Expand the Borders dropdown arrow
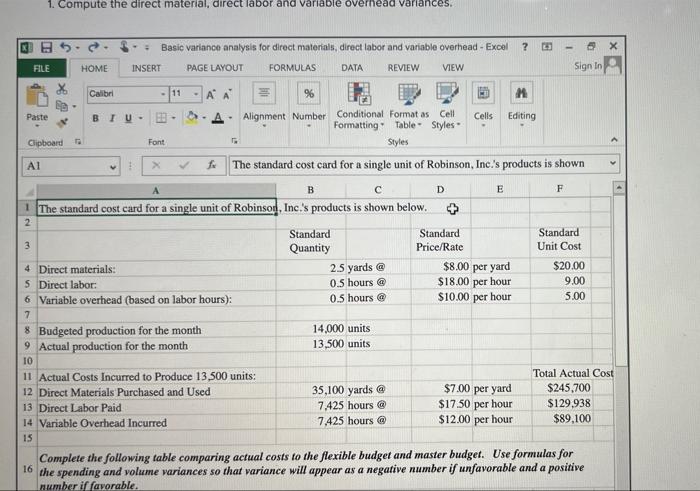Screen dimensions: 700x491 [174, 118]
